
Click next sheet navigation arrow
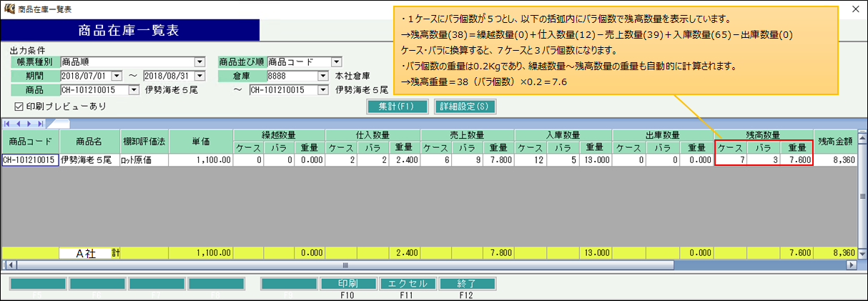click(x=29, y=124)
